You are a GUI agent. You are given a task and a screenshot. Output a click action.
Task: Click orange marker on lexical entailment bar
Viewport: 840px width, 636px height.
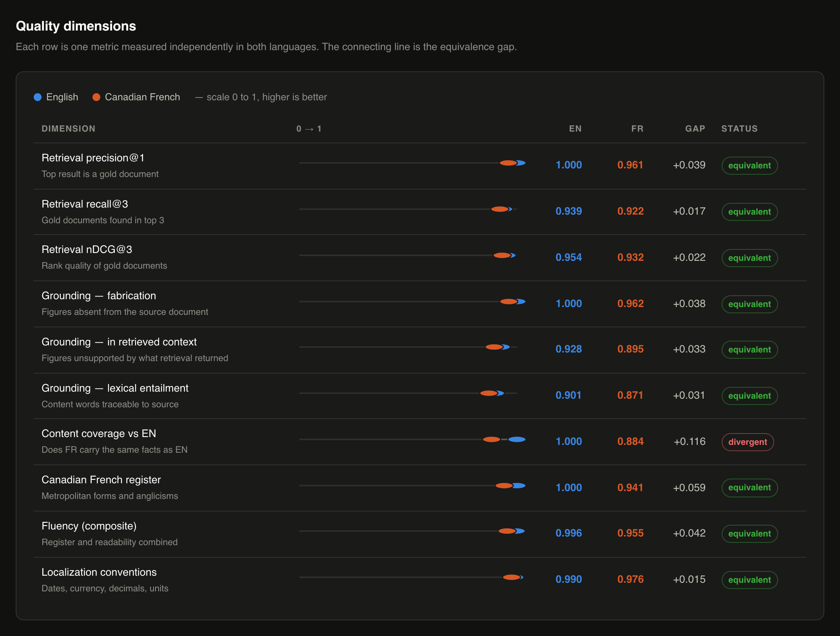coord(489,393)
